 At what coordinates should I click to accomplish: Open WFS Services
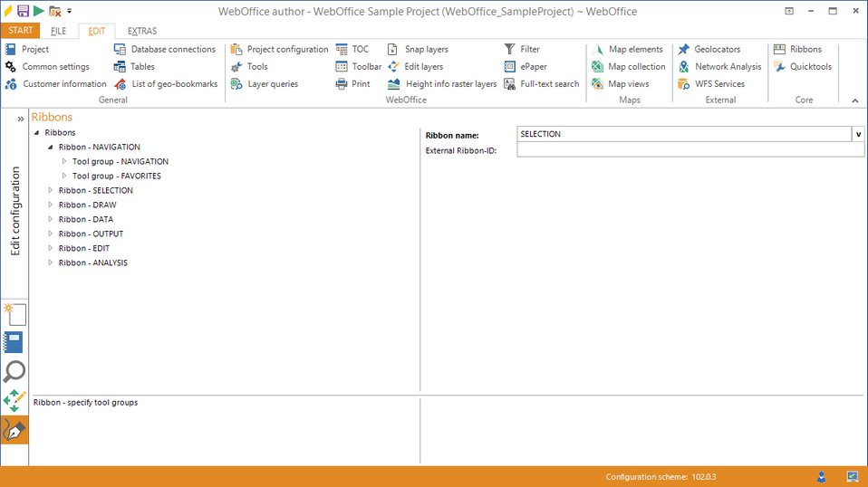point(711,84)
